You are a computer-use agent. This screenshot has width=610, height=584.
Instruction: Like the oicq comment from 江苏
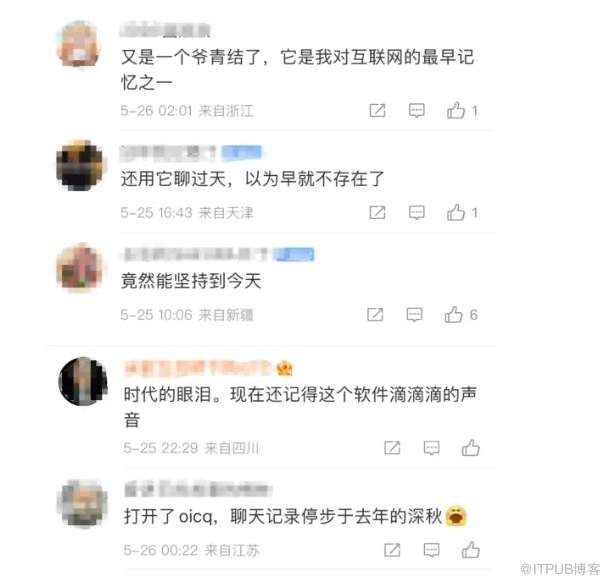pyautogui.click(x=471, y=550)
